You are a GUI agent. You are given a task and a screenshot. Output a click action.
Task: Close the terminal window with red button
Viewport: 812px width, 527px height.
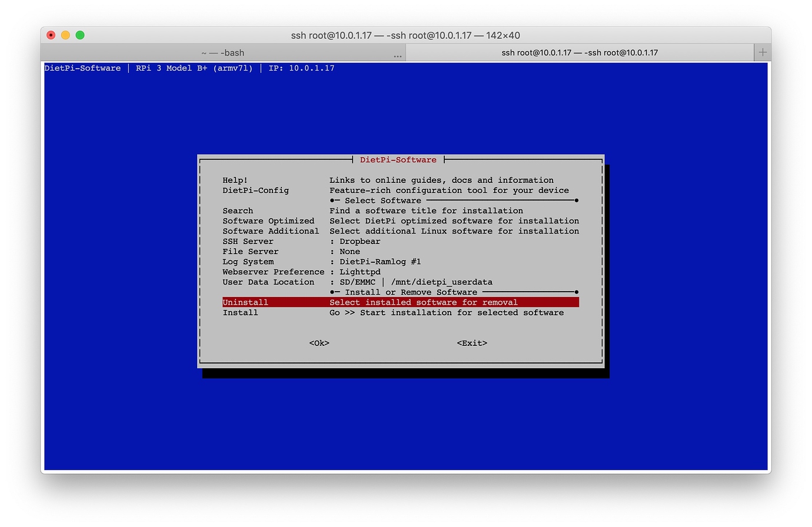coord(51,35)
